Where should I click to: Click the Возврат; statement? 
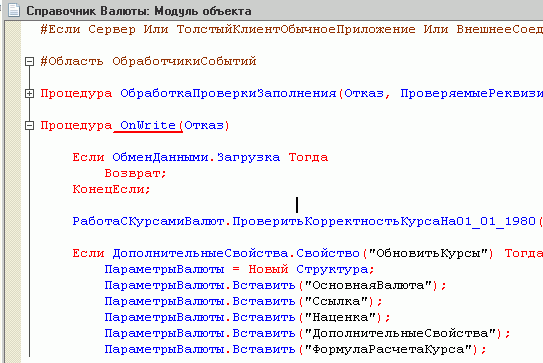pos(135,173)
